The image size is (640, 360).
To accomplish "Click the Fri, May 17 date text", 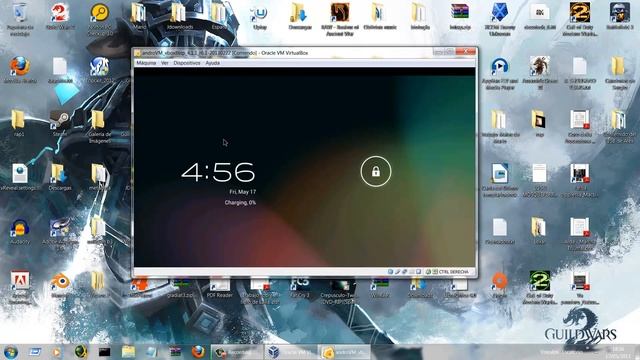I will [242, 192].
